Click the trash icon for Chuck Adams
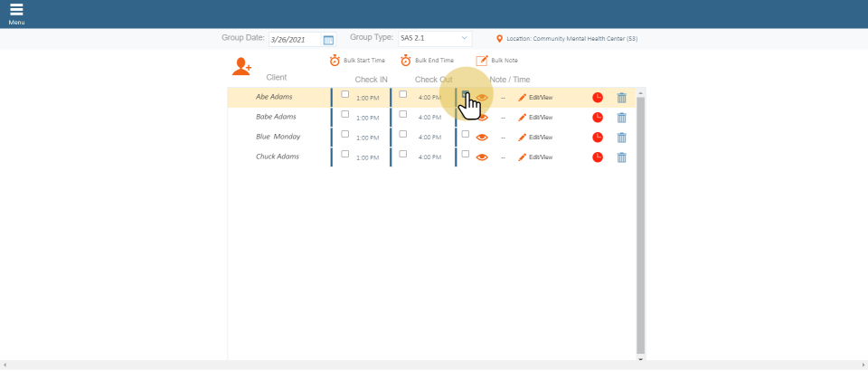 (621, 157)
